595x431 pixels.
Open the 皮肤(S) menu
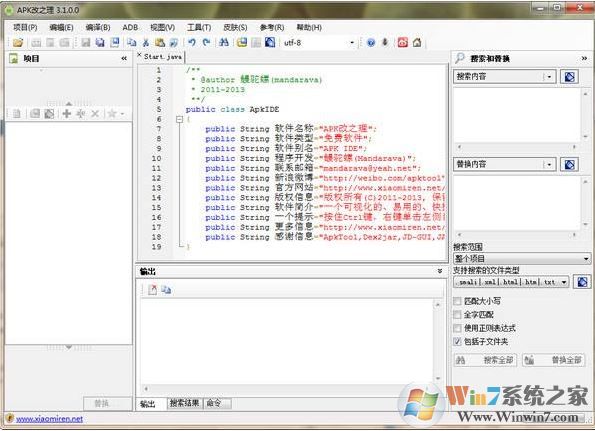coord(235,27)
